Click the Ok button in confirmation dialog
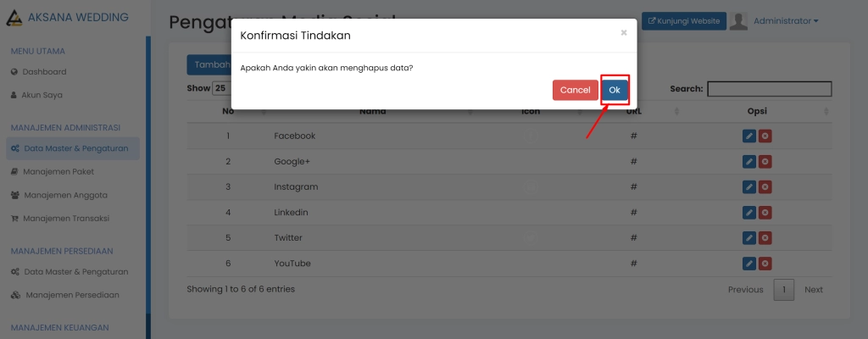This screenshot has height=339, width=868. pos(615,90)
